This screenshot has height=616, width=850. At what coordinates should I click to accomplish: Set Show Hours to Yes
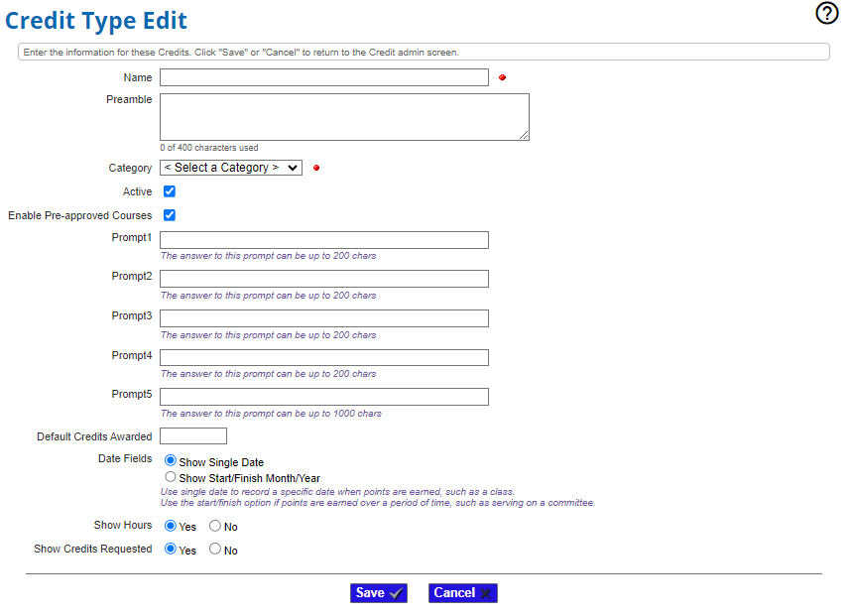point(171,526)
